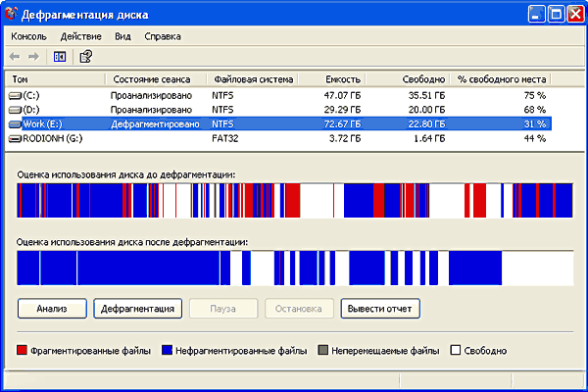Screen dimensions: 588x392
Task: Toggle the console tree toolbar icon
Action: 60,56
